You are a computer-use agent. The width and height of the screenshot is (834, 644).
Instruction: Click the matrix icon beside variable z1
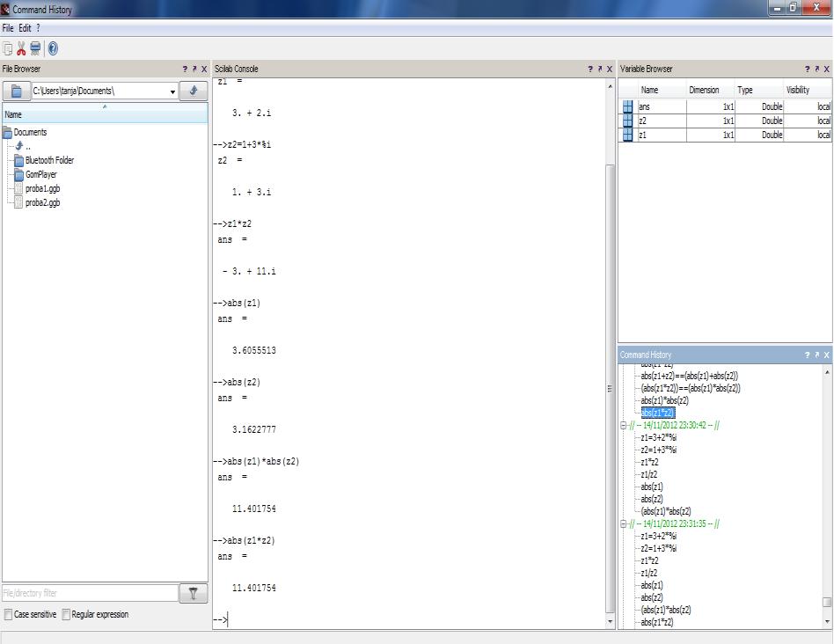(x=627, y=135)
